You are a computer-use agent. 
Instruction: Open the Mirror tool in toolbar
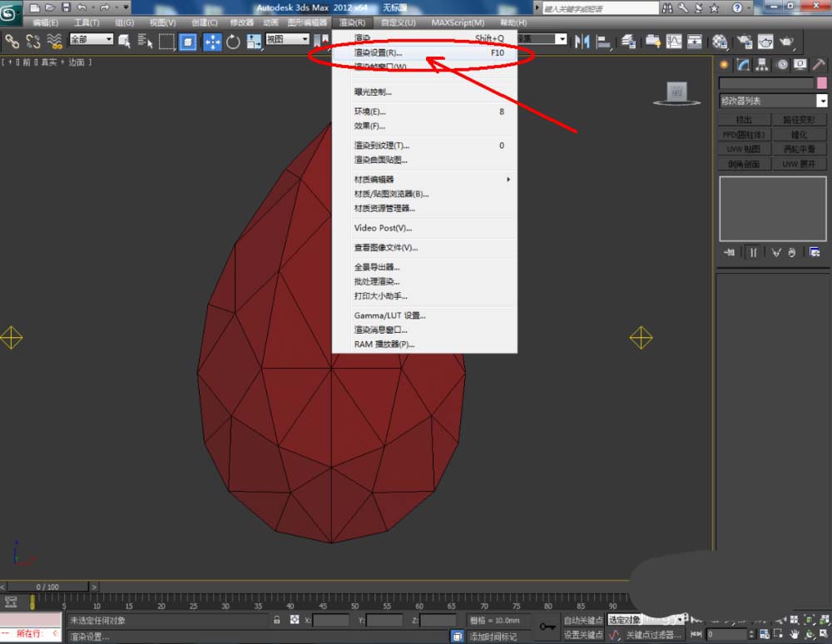[582, 41]
